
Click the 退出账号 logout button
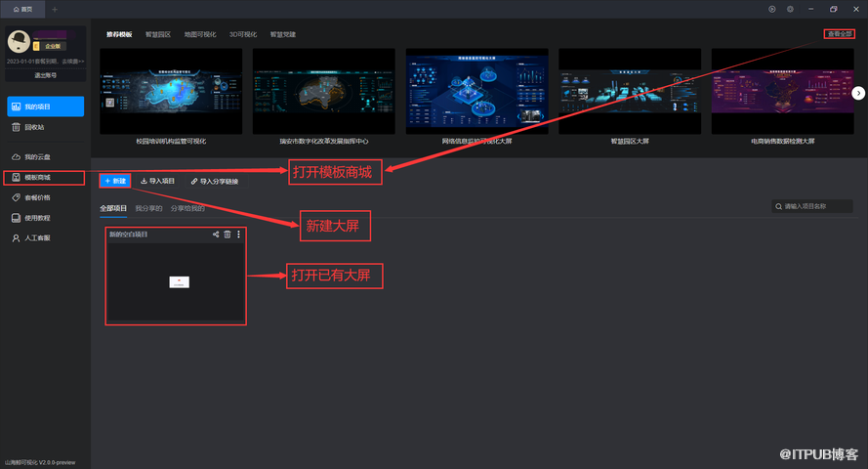point(45,75)
